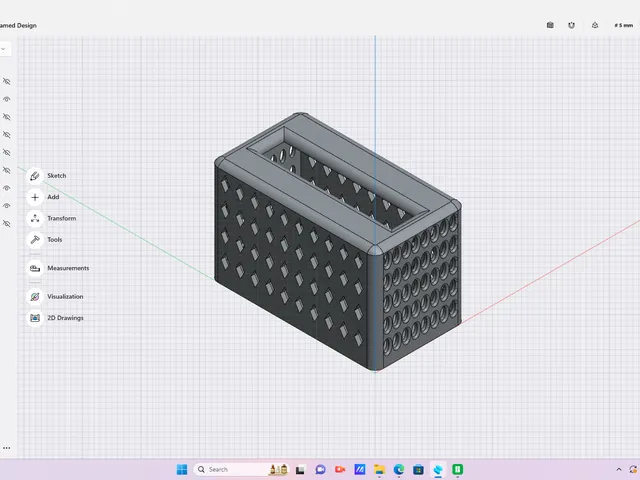640x480 pixels.
Task: Open Microsoft Edge from the taskbar
Action: pos(399,469)
